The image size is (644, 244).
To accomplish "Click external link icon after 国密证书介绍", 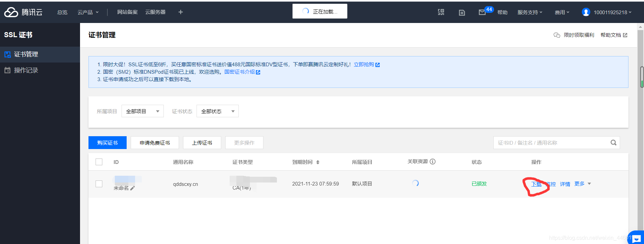I will tap(258, 72).
